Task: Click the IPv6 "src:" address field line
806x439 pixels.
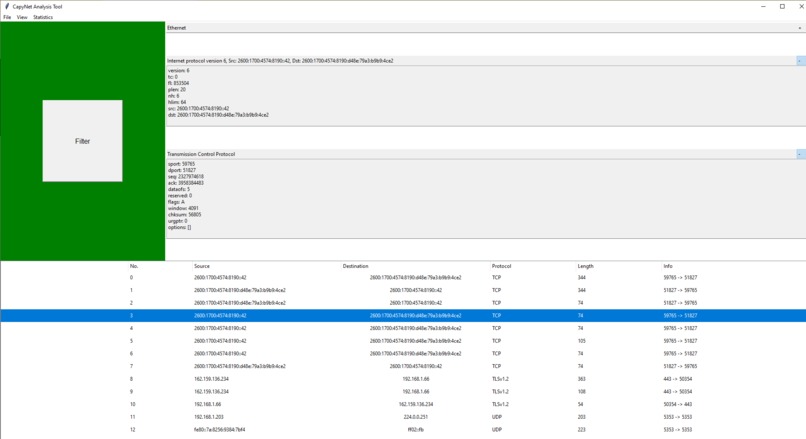Action: (x=198, y=108)
